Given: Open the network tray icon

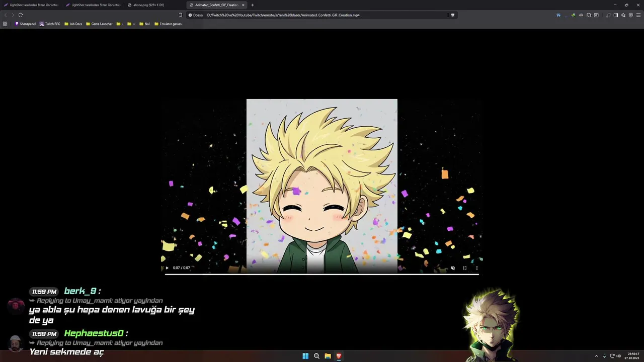Looking at the screenshot, I should (x=612, y=356).
